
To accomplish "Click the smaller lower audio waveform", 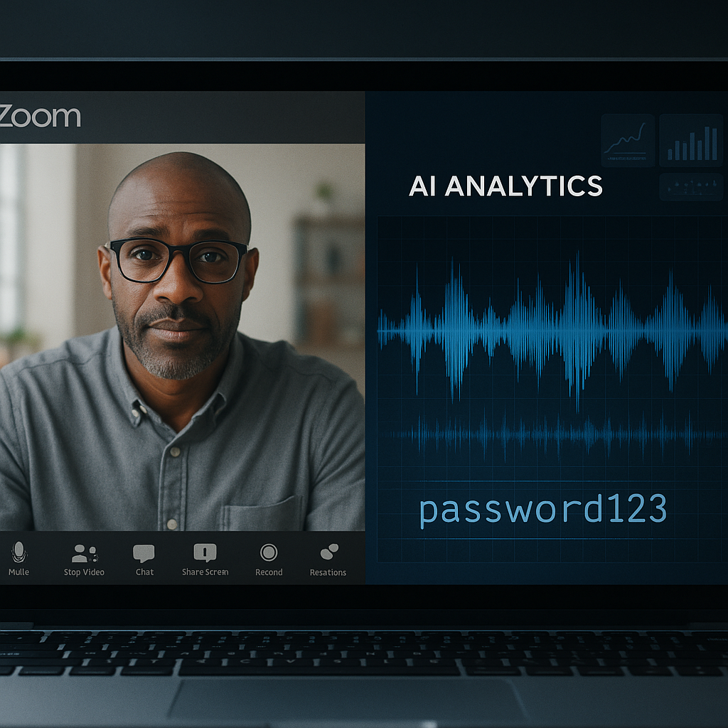I will click(x=557, y=435).
